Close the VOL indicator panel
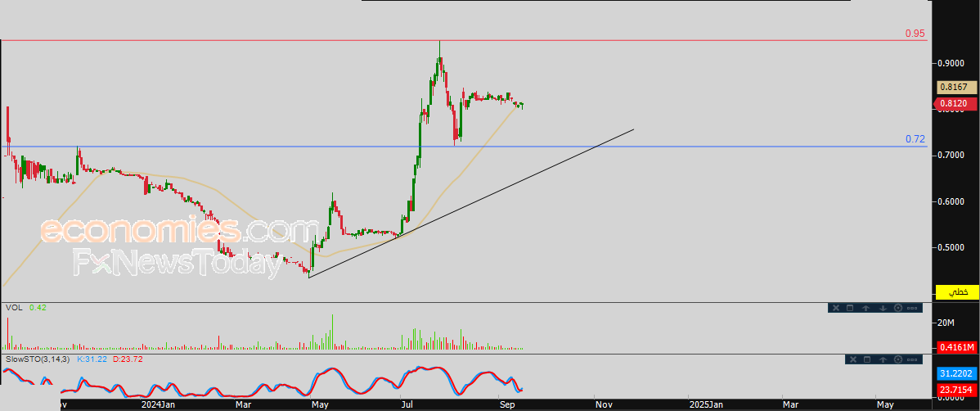 (836, 308)
